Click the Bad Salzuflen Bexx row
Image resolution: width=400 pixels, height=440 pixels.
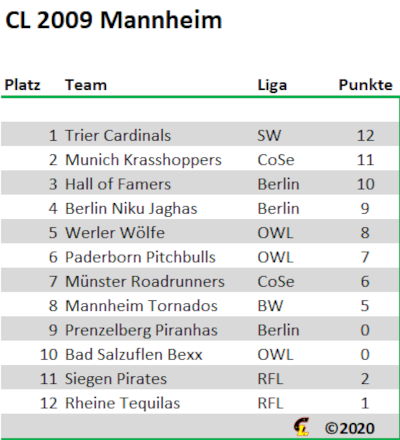(x=200, y=354)
